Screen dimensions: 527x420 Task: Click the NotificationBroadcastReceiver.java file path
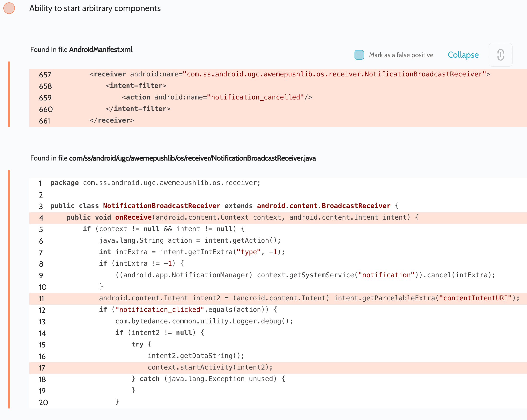[192, 158]
